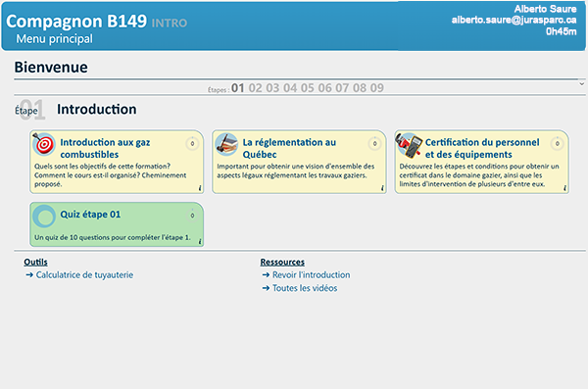
Task: Click progress counter on Certification du personnel card
Action: point(558,143)
